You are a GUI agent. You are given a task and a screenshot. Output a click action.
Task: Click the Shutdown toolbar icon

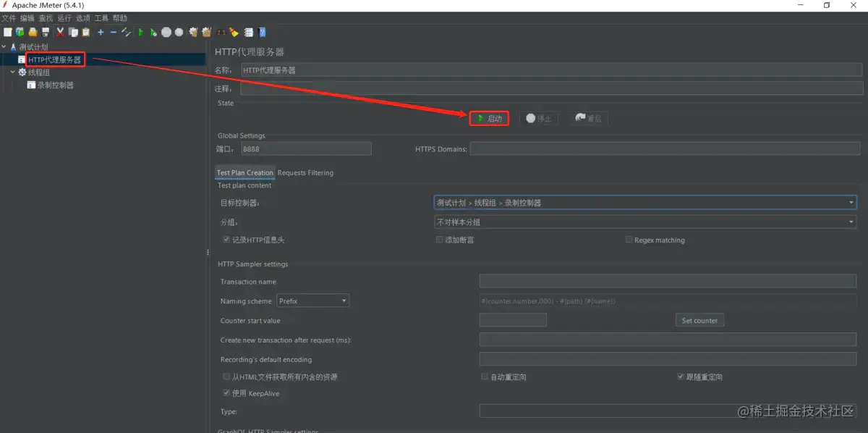pos(179,32)
